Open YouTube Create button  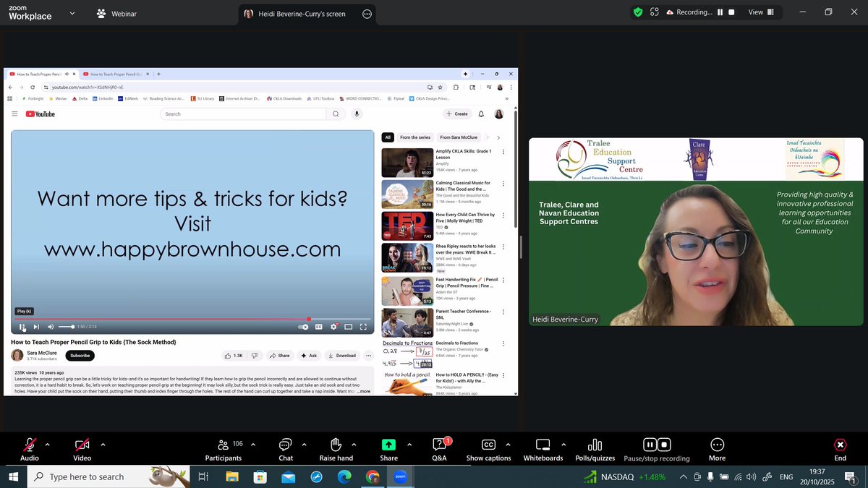[456, 114]
